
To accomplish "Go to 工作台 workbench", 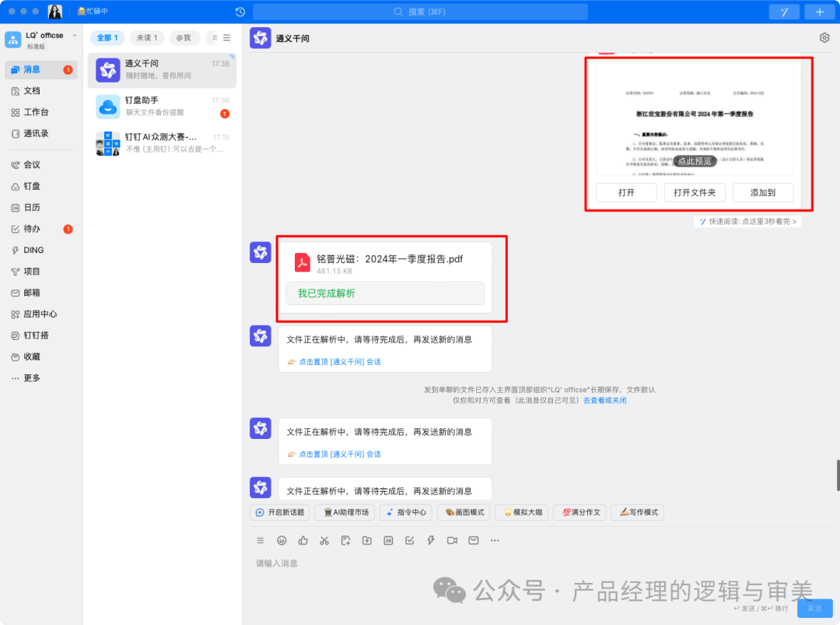I will [x=30, y=112].
